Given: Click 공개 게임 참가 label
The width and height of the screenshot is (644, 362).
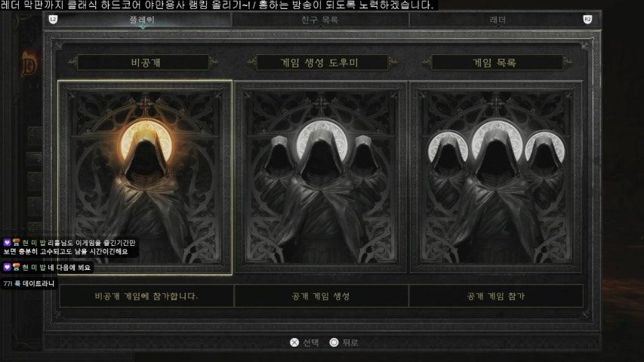Looking at the screenshot, I should coord(496,296).
